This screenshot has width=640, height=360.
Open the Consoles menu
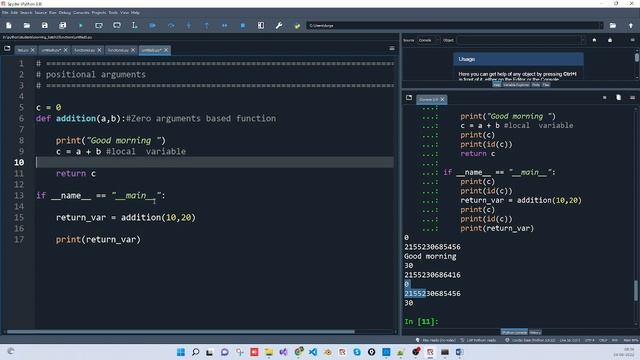click(81, 13)
